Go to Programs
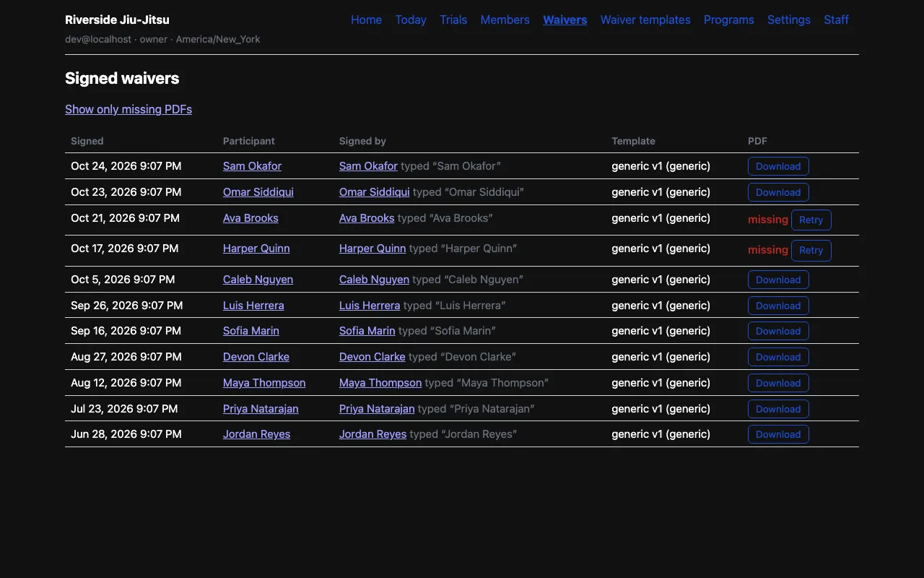The height and width of the screenshot is (578, 924). [729, 20]
